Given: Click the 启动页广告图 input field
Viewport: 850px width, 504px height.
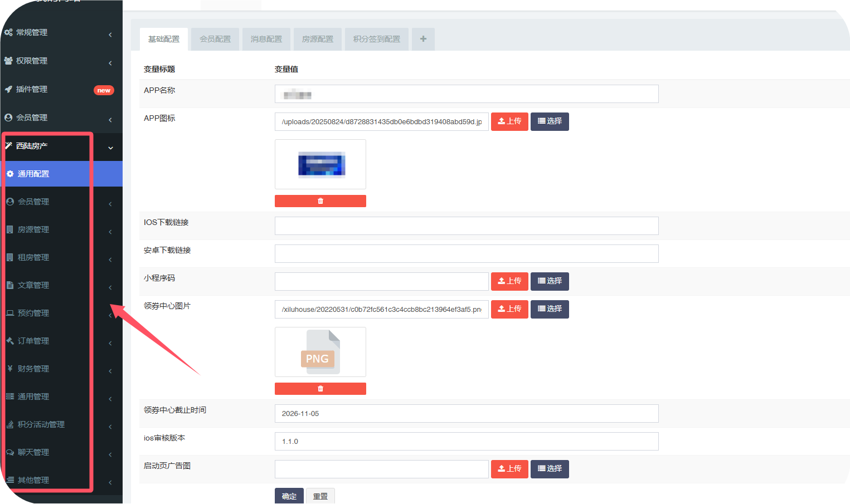Looking at the screenshot, I should [x=382, y=469].
